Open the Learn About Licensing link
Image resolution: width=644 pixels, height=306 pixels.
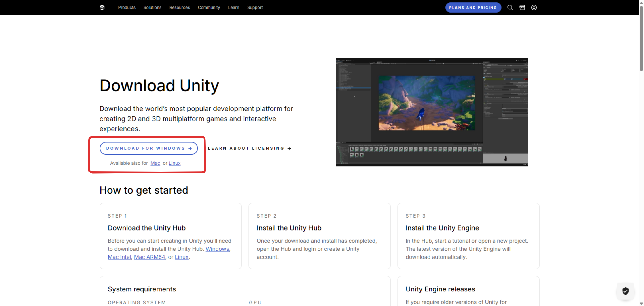pyautogui.click(x=249, y=148)
